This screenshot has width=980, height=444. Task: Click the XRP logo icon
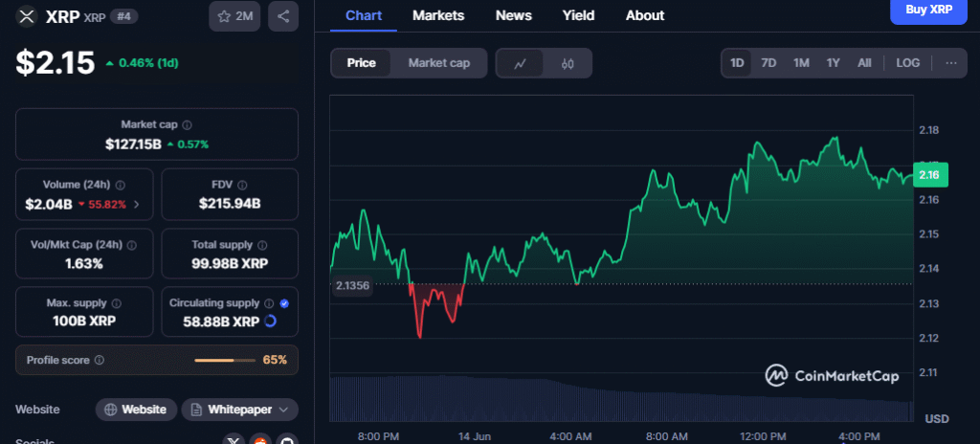point(26,16)
